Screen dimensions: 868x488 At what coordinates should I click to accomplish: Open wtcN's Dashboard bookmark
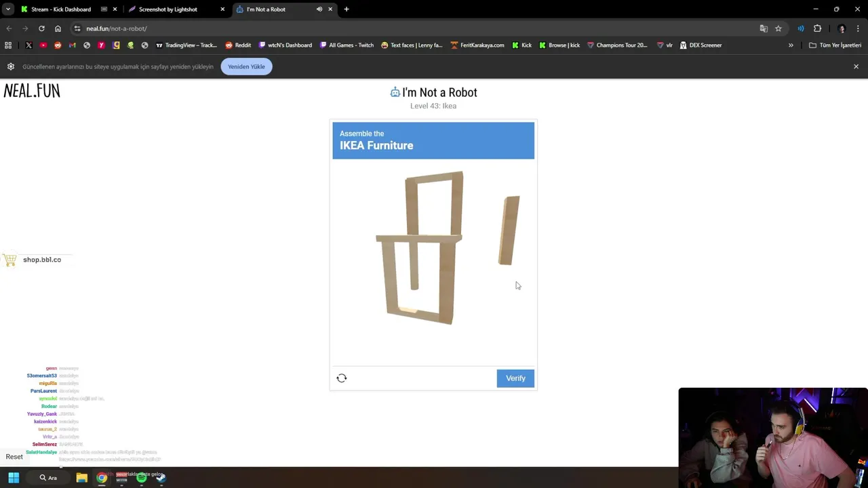[x=285, y=45]
